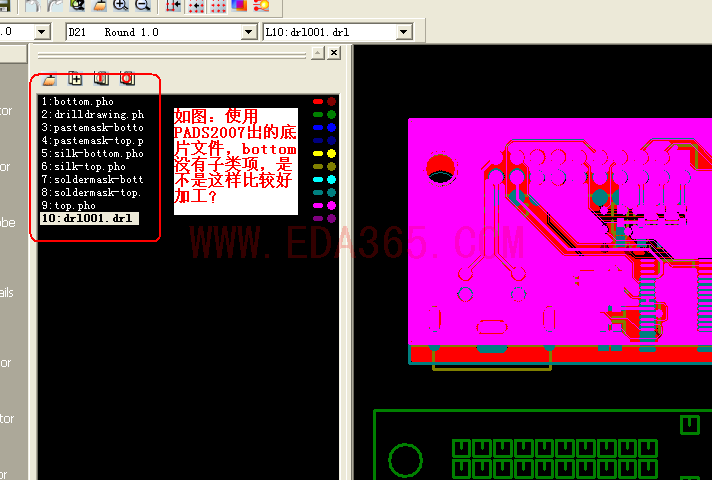Select layer 5:silk-bottom.pho
Viewport: 713px width, 480px height.
[x=93, y=154]
